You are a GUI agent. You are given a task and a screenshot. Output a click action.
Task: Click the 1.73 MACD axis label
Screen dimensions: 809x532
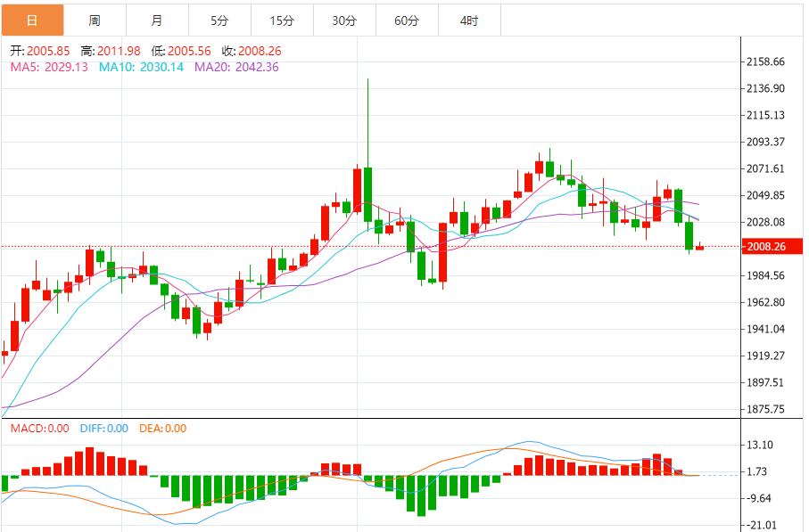(x=757, y=471)
